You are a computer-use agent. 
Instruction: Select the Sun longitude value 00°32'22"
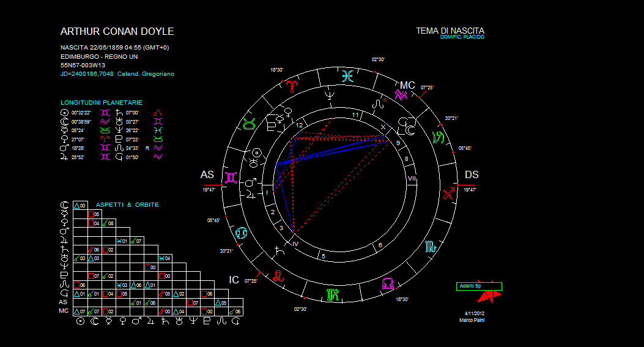pos(81,113)
